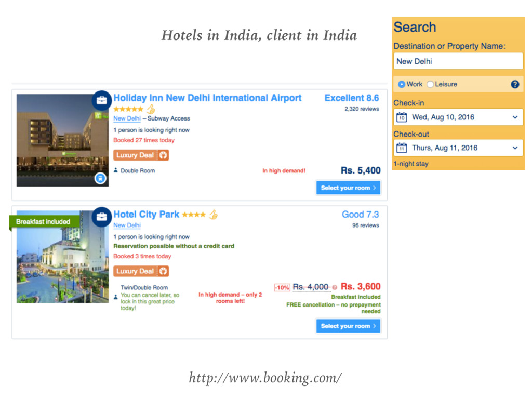Click Reservation possible without a credit card
This screenshot has height=399, width=532.
[174, 246]
